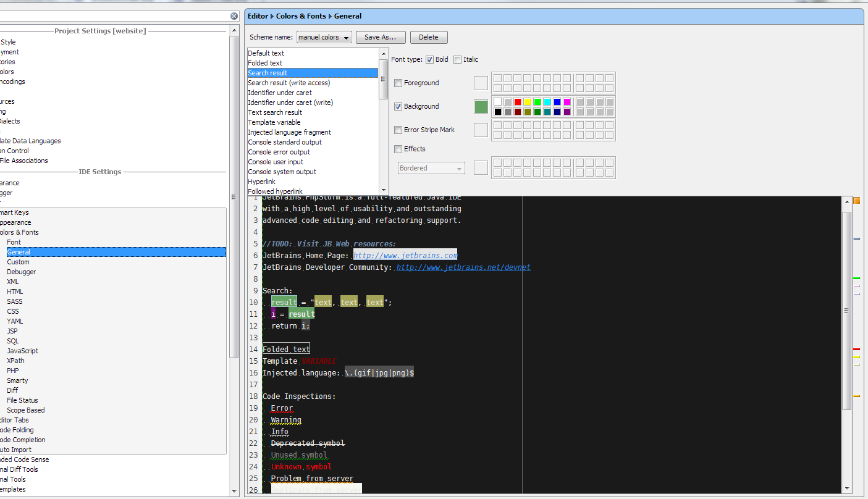Select 'Console error output' attribute
The image size is (868, 499).
(x=313, y=152)
